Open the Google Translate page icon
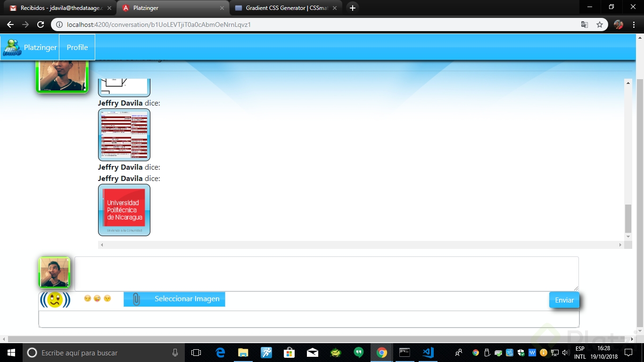644x362 pixels. click(585, 25)
